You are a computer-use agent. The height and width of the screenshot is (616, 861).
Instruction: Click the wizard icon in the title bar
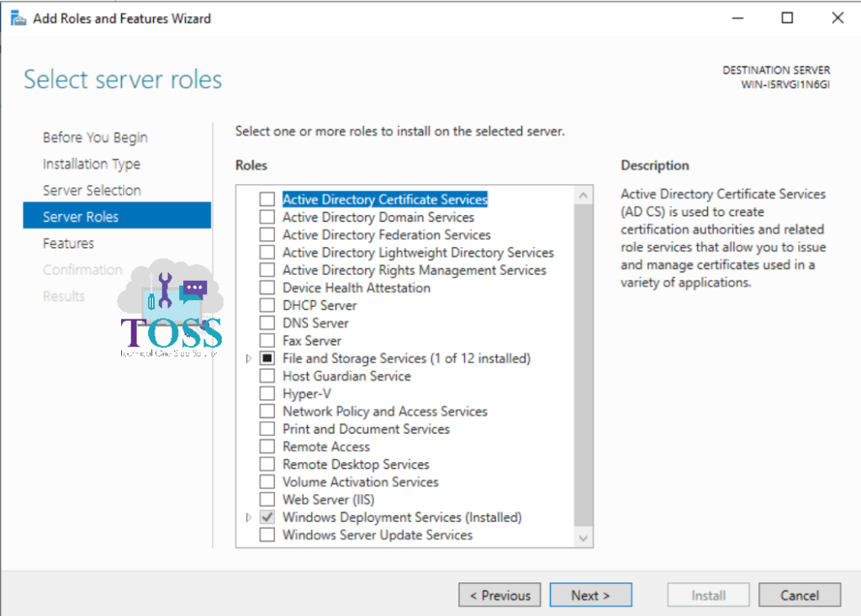pyautogui.click(x=17, y=17)
